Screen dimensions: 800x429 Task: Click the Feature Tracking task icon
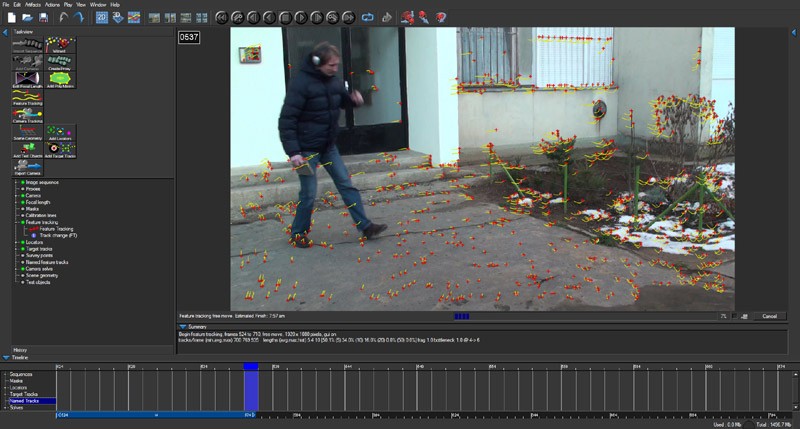pos(27,97)
